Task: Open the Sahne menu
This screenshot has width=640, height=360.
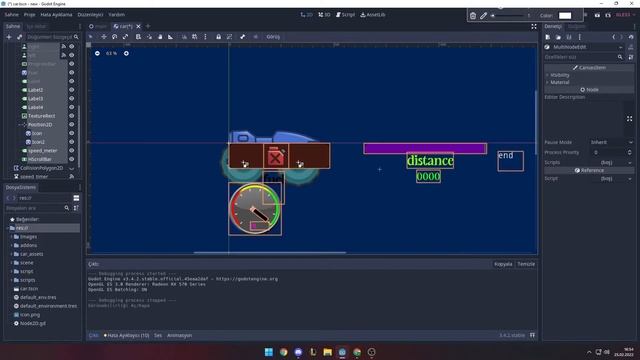Action: [11, 15]
